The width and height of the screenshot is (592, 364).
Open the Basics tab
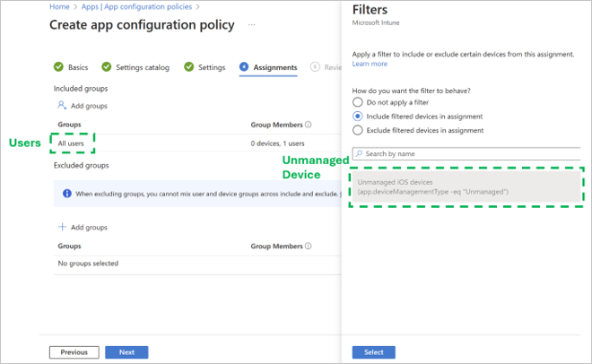coord(78,66)
